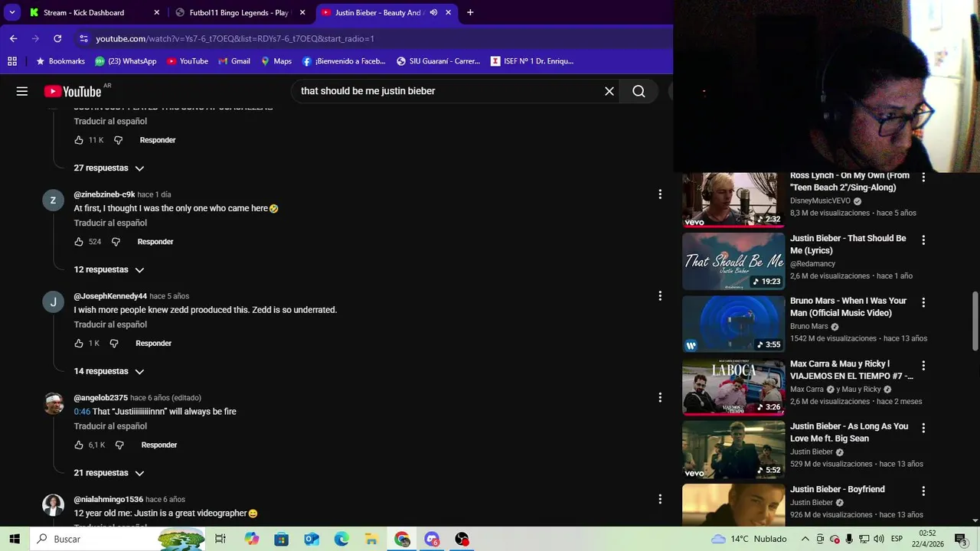Focus the YouTube search input field
The image size is (980, 551).
pos(448,91)
